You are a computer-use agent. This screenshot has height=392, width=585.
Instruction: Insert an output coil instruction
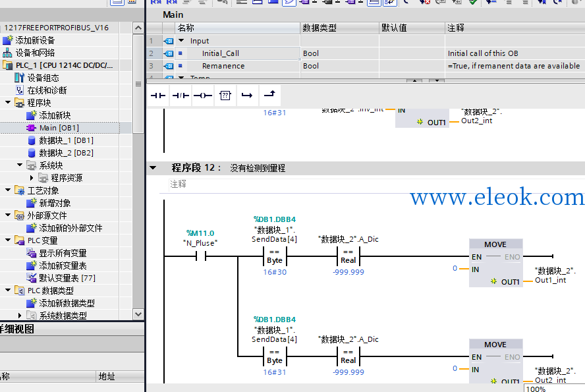(203, 96)
